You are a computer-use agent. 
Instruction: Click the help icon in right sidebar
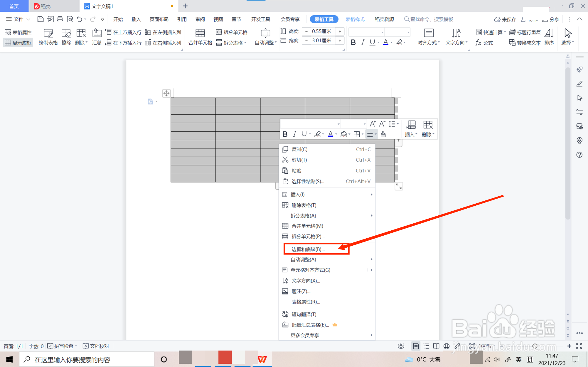point(579,155)
